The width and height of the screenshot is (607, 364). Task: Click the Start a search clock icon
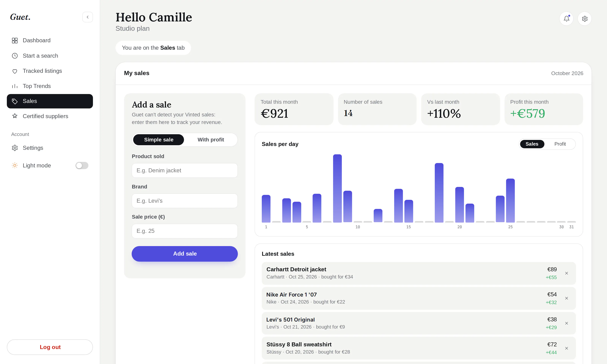click(15, 56)
